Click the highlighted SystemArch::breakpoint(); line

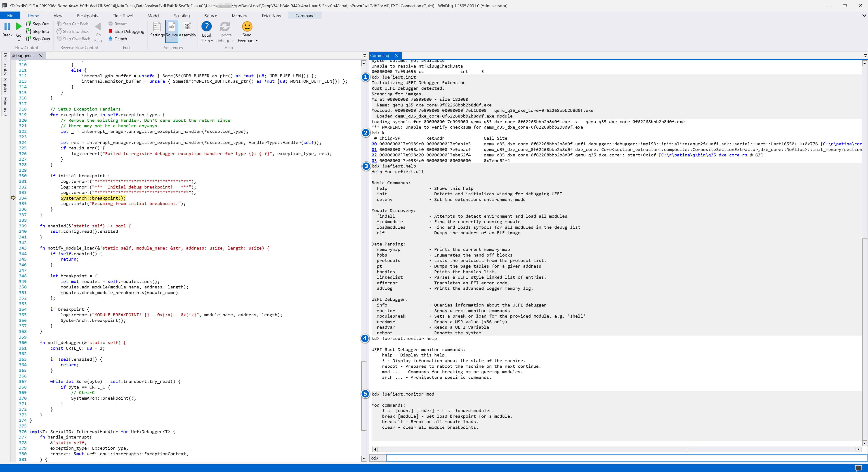pyautogui.click(x=93, y=198)
